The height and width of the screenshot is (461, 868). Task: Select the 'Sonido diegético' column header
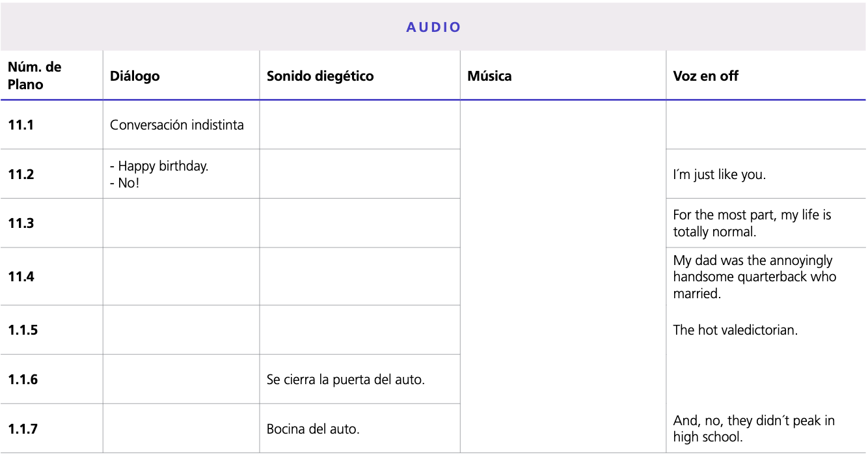click(320, 76)
